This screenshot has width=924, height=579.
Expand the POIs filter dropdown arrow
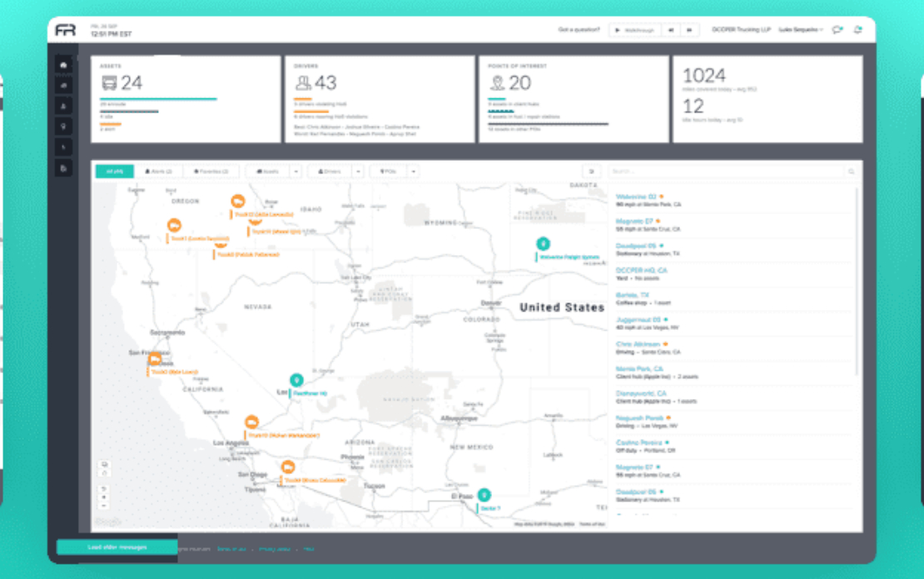[x=413, y=172]
